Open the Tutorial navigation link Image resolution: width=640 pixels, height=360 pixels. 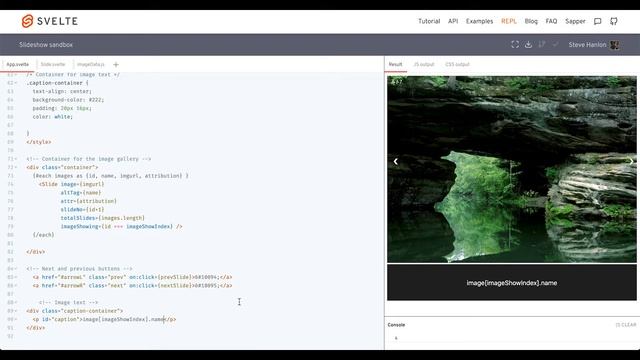pos(429,21)
